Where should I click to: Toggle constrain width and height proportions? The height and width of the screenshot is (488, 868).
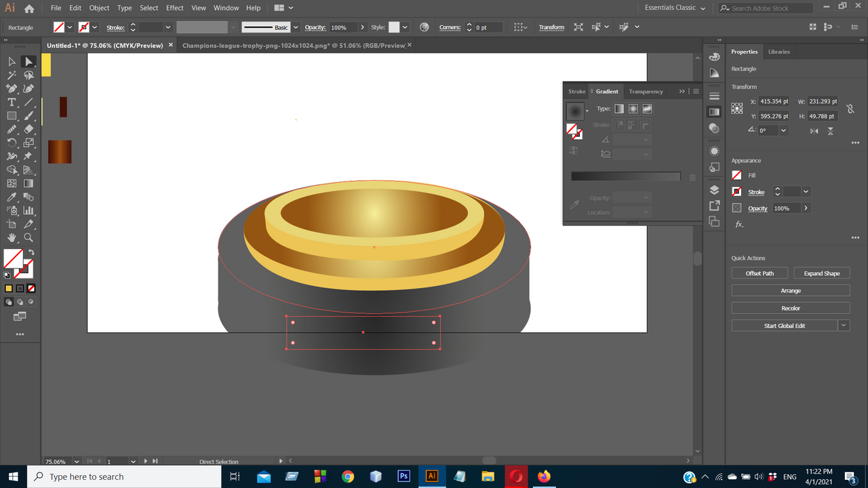(x=850, y=108)
